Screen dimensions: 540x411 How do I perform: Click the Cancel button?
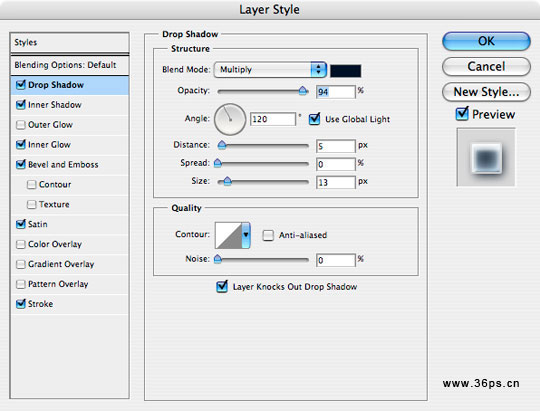(486, 66)
